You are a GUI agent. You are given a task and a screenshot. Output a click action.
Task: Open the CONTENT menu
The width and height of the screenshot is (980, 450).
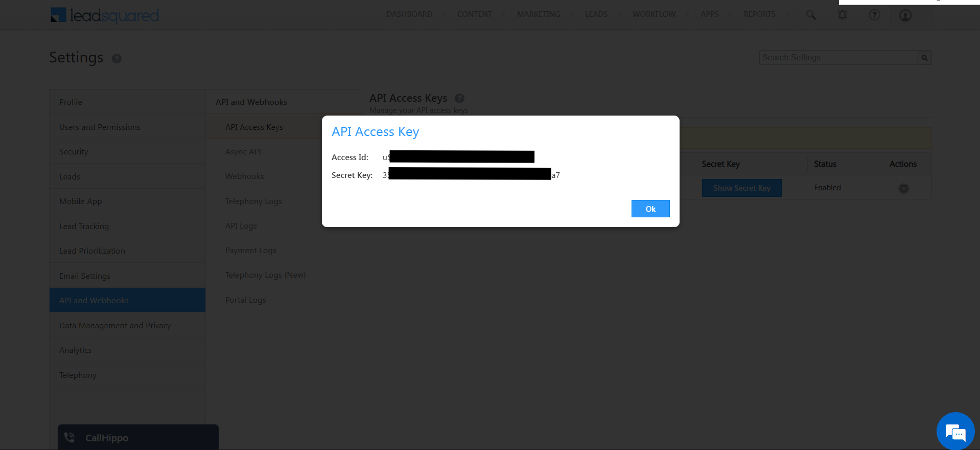475,14
